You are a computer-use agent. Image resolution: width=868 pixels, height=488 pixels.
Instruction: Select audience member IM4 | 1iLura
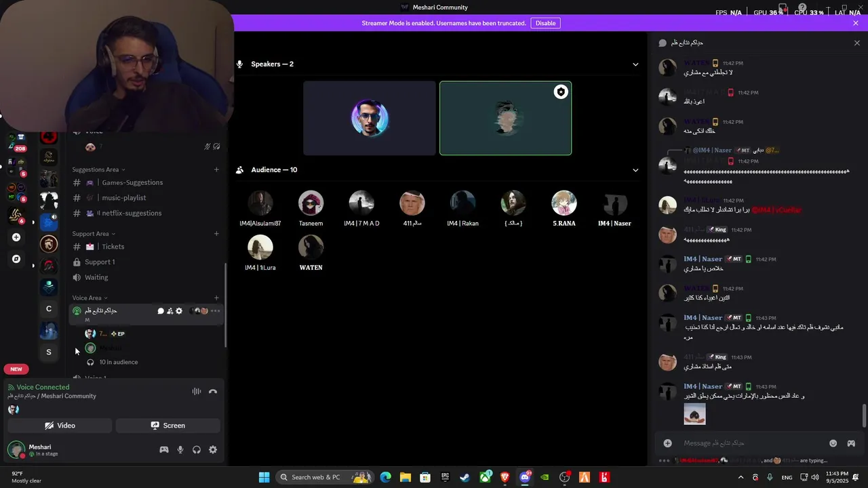260,253
